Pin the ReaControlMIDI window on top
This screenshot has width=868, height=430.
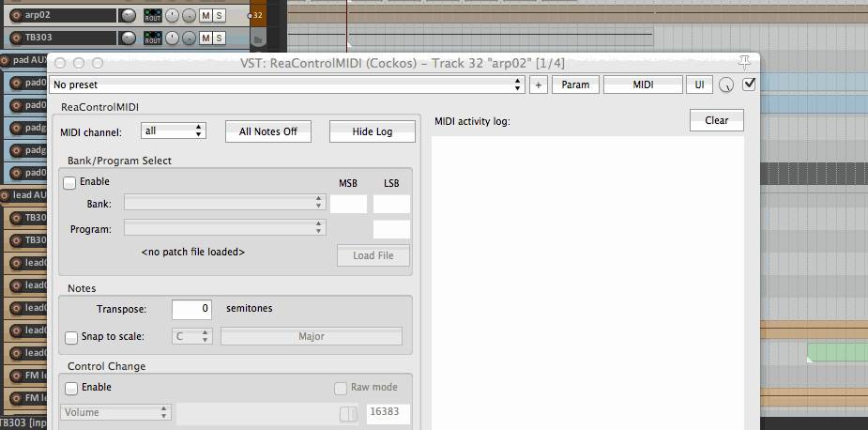(744, 62)
